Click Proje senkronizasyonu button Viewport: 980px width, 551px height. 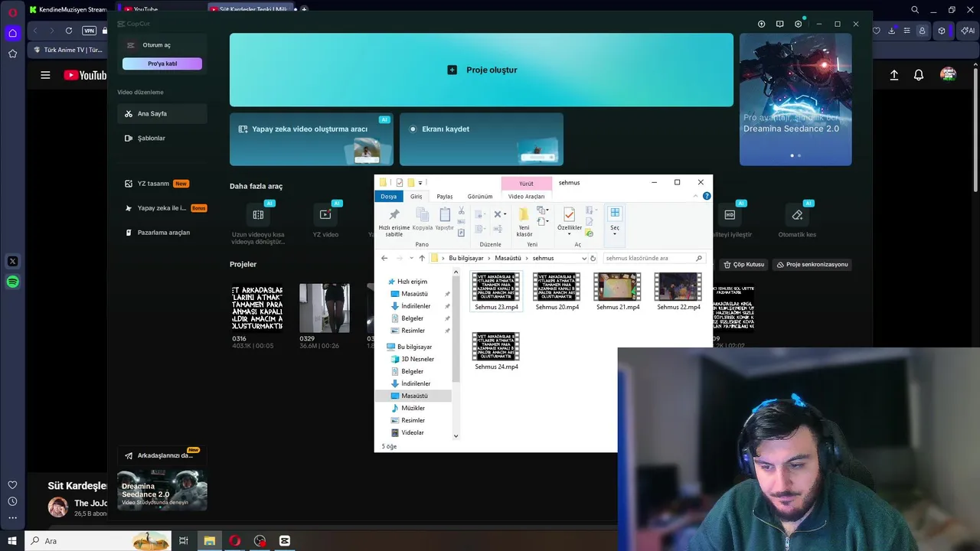tap(812, 264)
